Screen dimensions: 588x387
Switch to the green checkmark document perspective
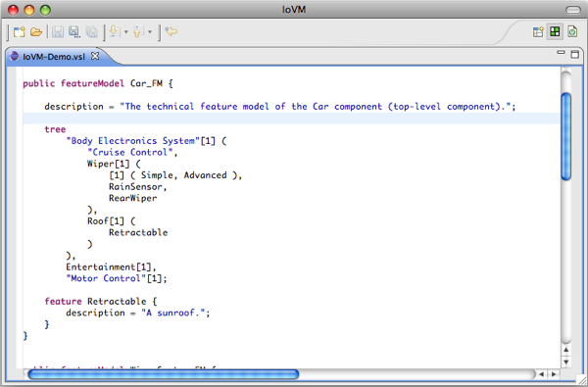(572, 32)
